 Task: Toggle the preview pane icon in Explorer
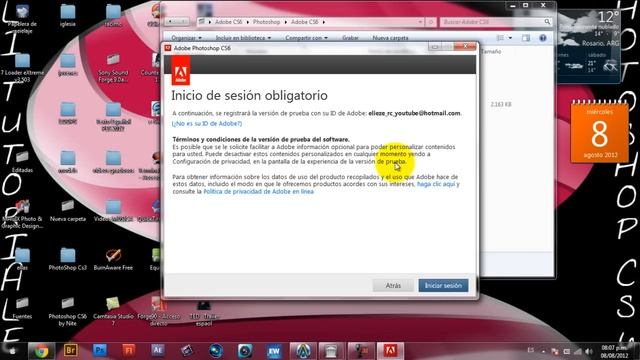526,38
